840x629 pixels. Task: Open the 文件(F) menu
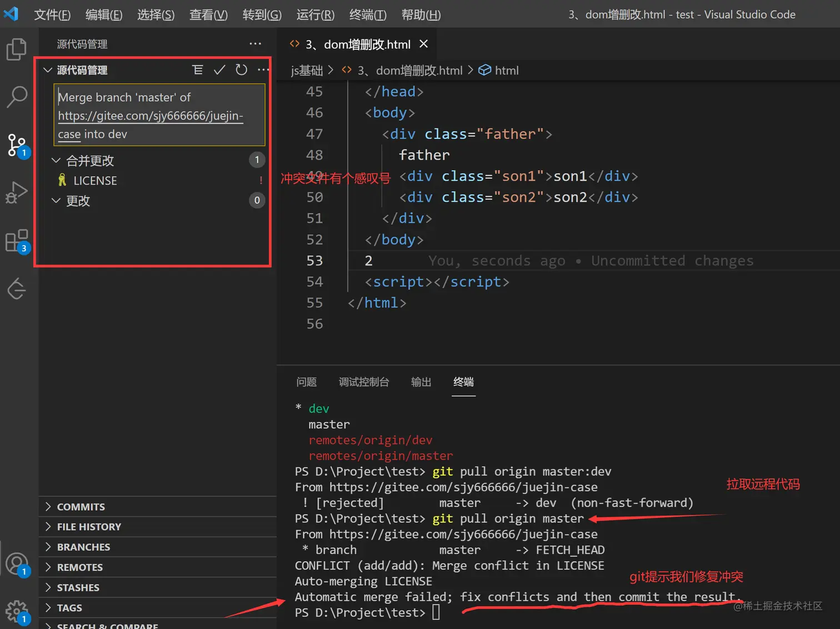pos(52,14)
